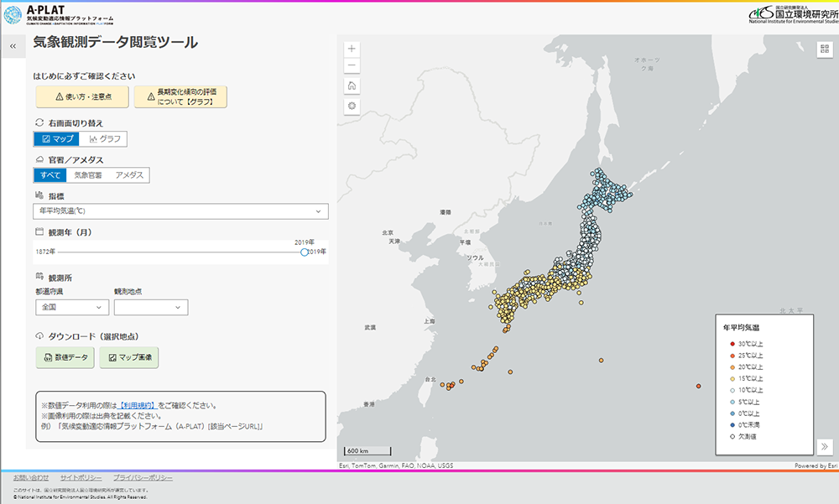
Task: Choose the すべて stations tab
Action: click(x=50, y=175)
